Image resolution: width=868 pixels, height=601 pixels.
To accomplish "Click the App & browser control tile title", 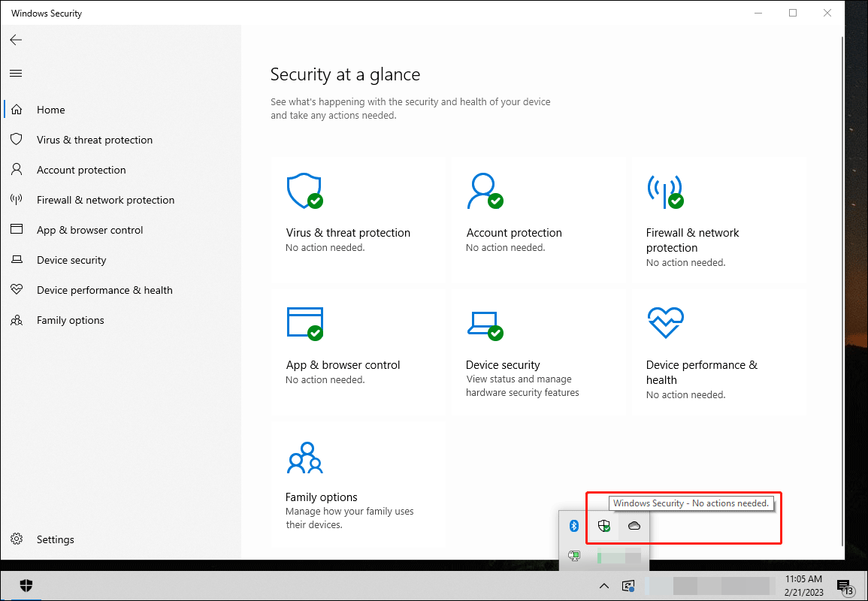I will tap(343, 364).
